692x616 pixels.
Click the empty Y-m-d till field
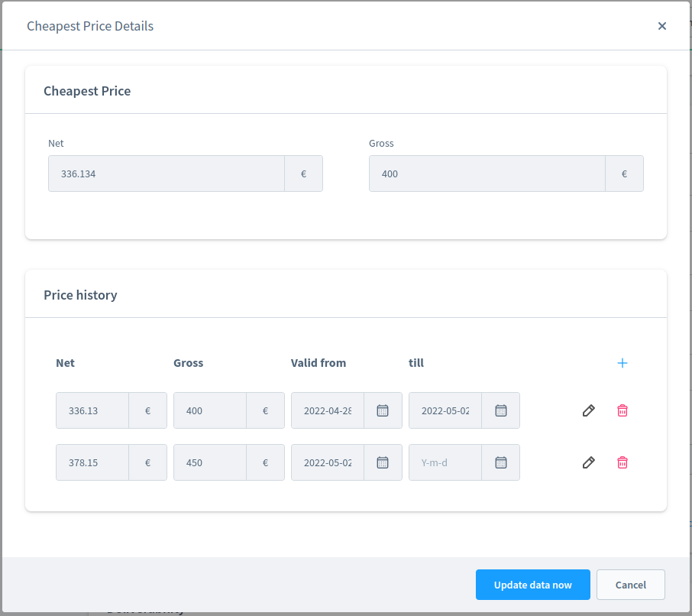click(445, 462)
